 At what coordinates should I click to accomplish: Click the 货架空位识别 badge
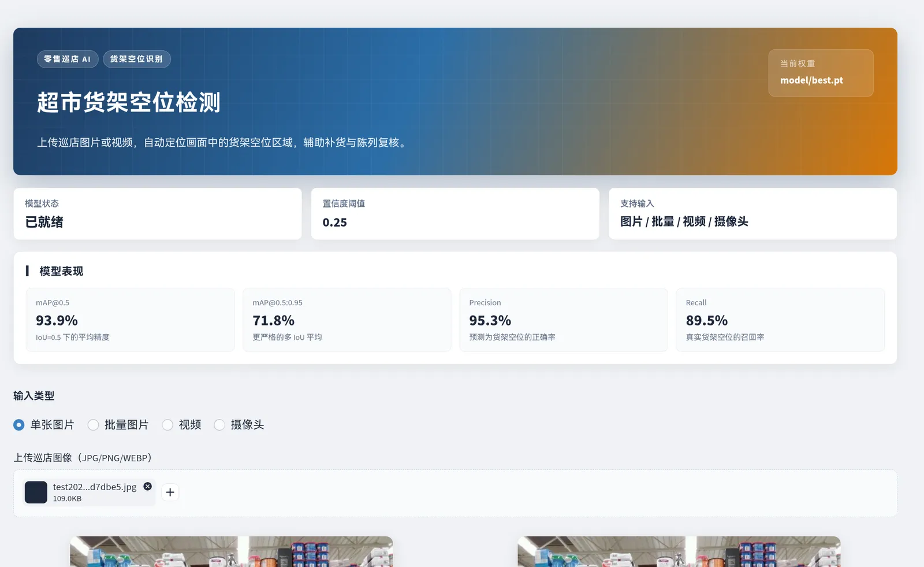pos(137,59)
